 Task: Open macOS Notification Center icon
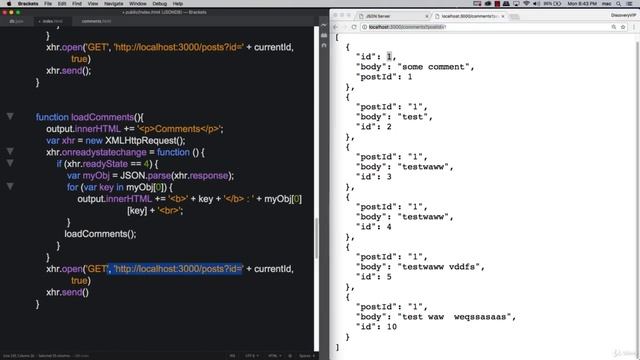[x=630, y=4]
